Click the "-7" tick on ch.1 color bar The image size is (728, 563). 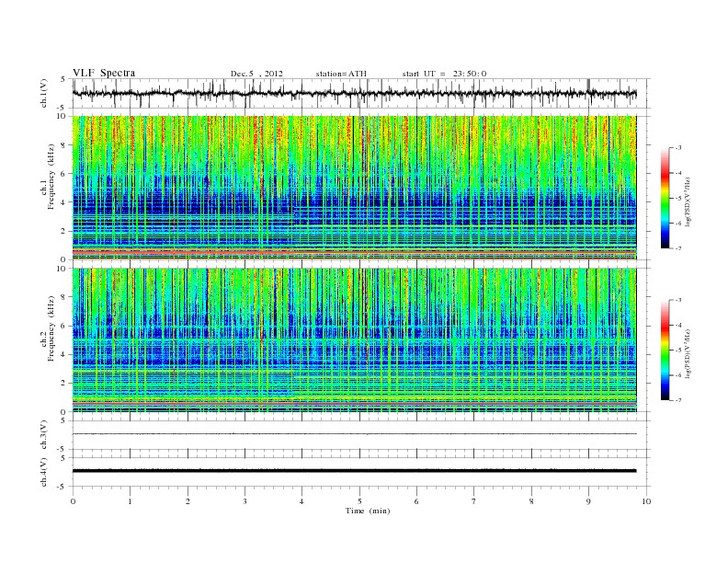(x=678, y=248)
